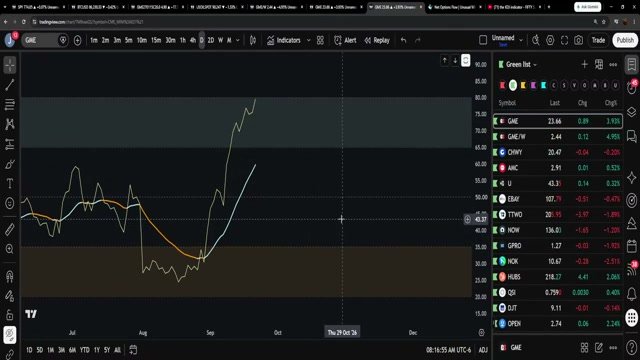Select the trend line drawing tool
The height and width of the screenshot is (360, 640).
coord(10,85)
